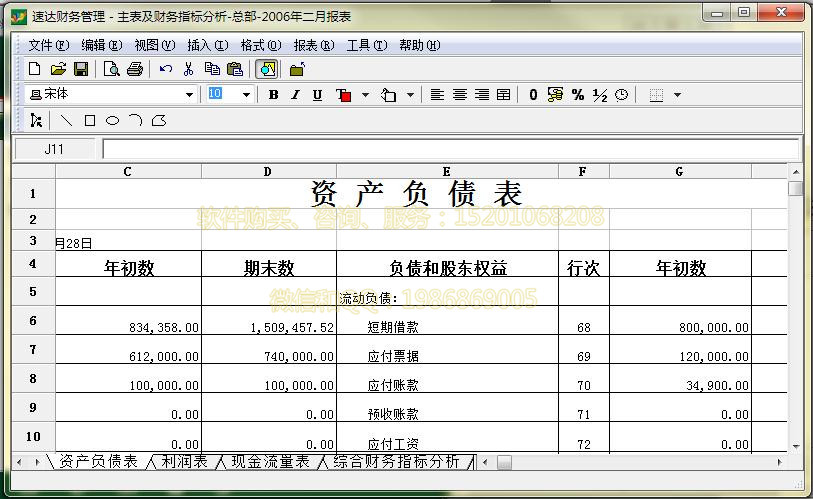Open the font size dropdown
813x499 pixels.
[246, 95]
